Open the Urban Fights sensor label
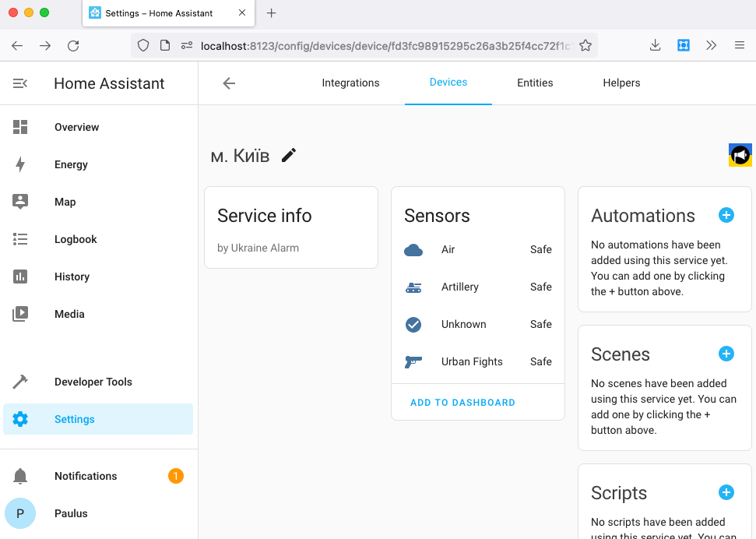This screenshot has height=539, width=756. point(472,361)
